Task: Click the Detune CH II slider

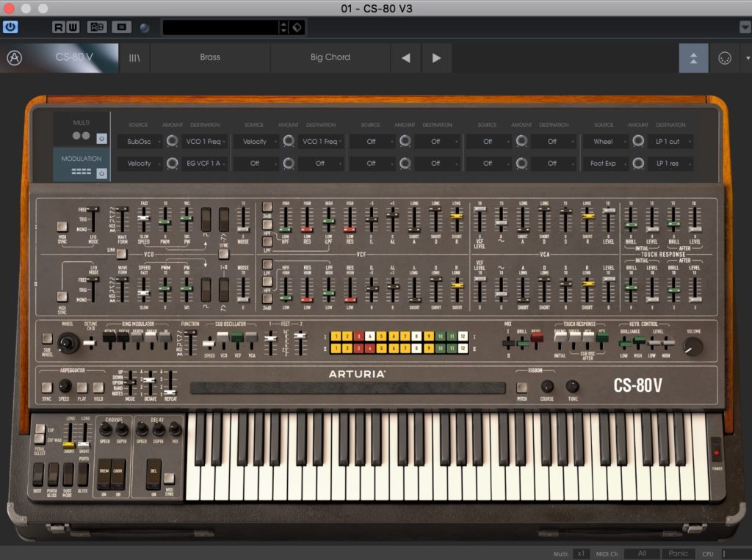Action: [90, 342]
